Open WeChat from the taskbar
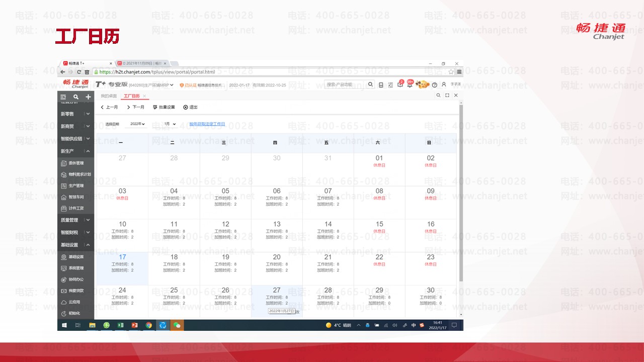The width and height of the screenshot is (644, 362). [x=177, y=325]
